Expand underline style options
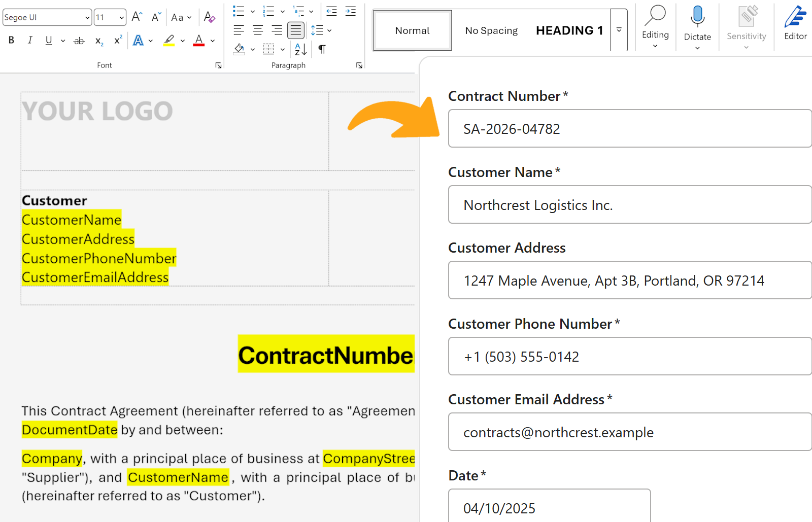The width and height of the screenshot is (812, 522). click(x=63, y=41)
